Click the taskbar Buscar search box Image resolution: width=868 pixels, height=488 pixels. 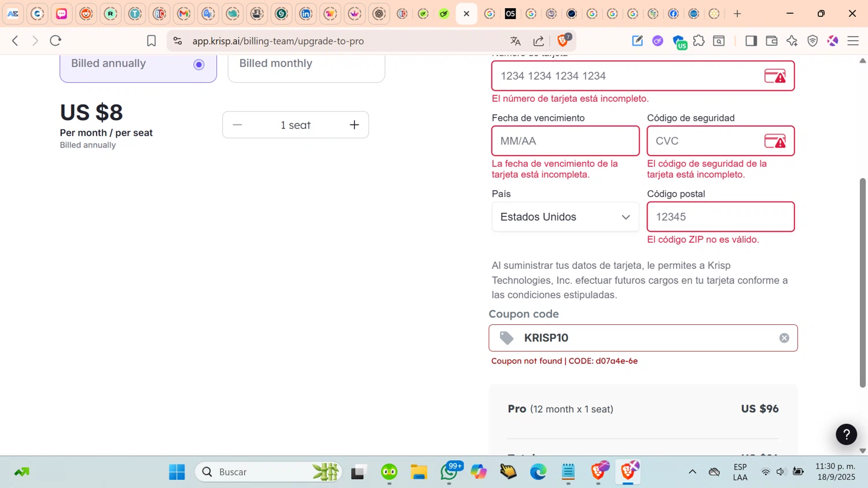(269, 472)
